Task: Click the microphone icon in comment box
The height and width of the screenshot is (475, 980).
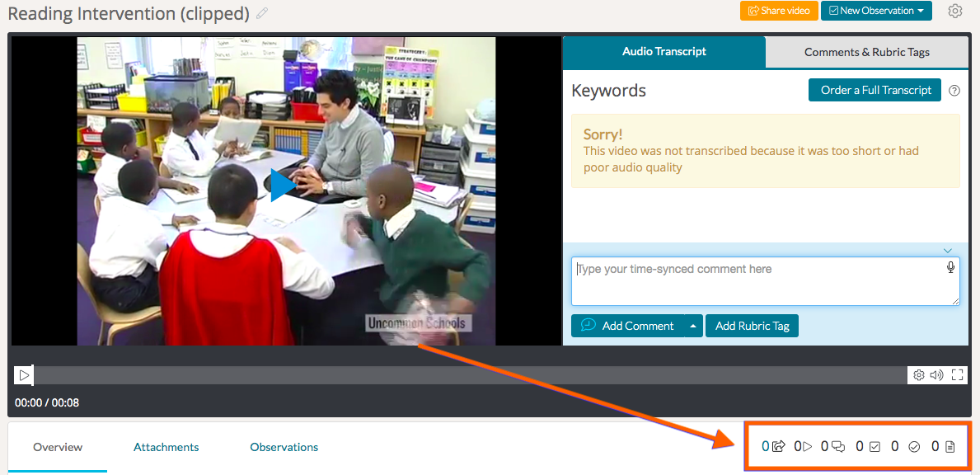Action: click(x=950, y=267)
